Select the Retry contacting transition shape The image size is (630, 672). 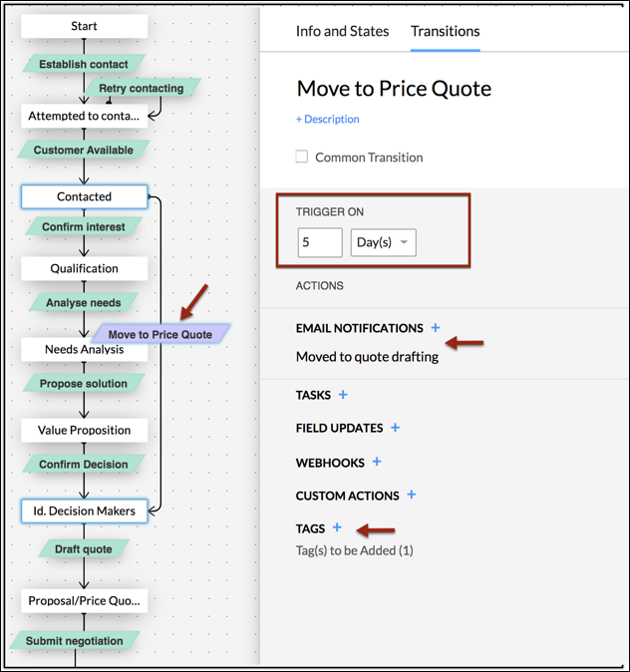pos(142,88)
